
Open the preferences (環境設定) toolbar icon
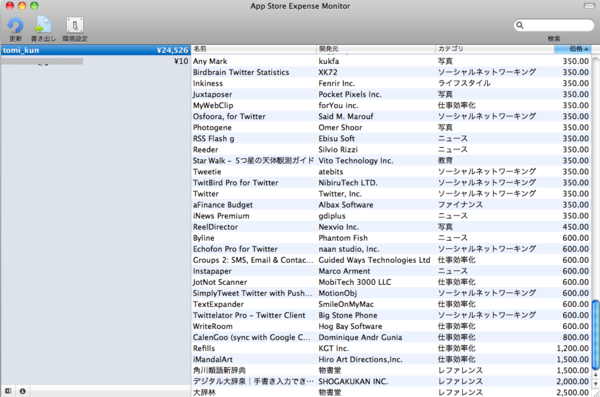(x=75, y=25)
